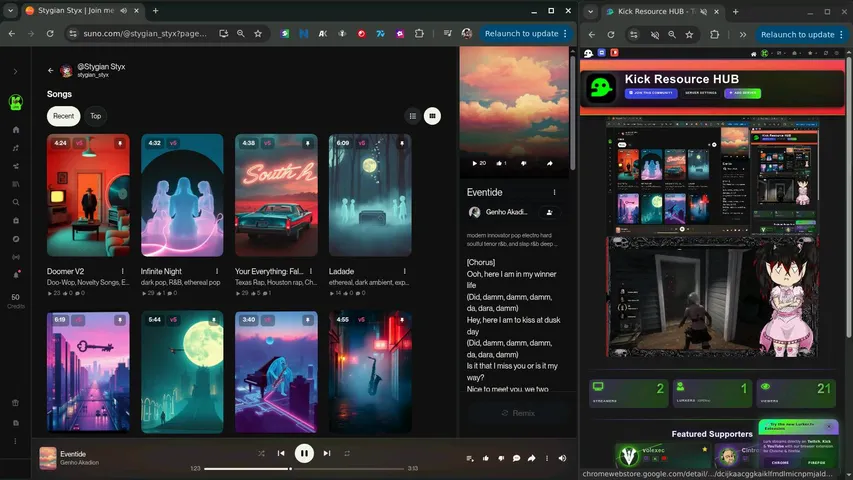The width and height of the screenshot is (853, 480).
Task: Seek within the Eventide progress bar
Action: tap(304, 469)
